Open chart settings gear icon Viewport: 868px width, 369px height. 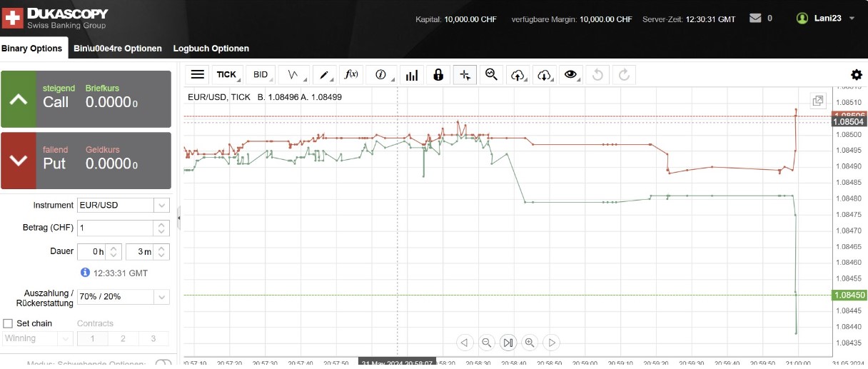pos(857,75)
